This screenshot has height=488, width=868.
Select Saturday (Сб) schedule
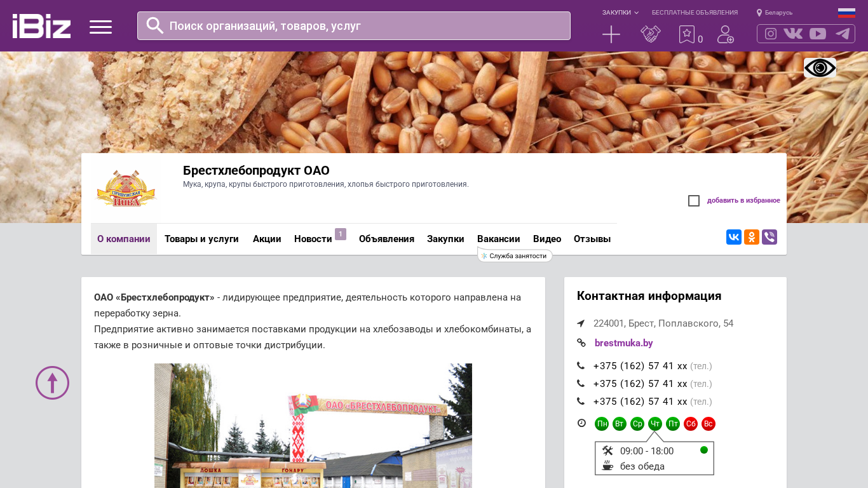(691, 424)
